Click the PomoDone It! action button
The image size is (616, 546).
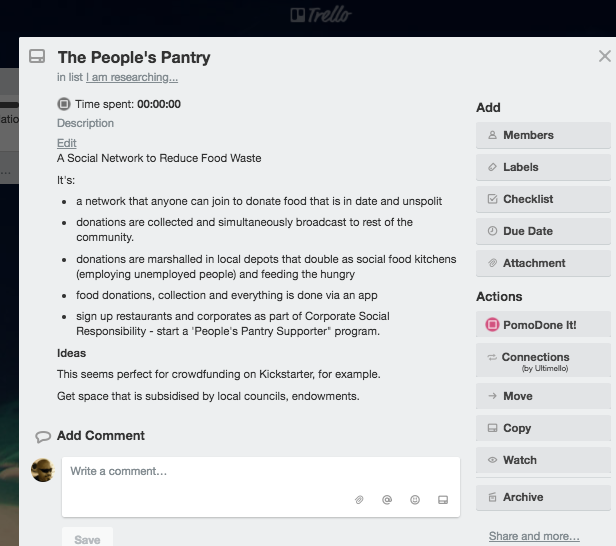click(x=543, y=325)
